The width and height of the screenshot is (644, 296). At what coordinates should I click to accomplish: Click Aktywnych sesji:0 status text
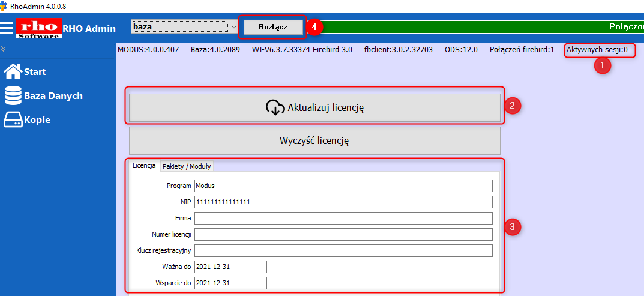pos(597,50)
